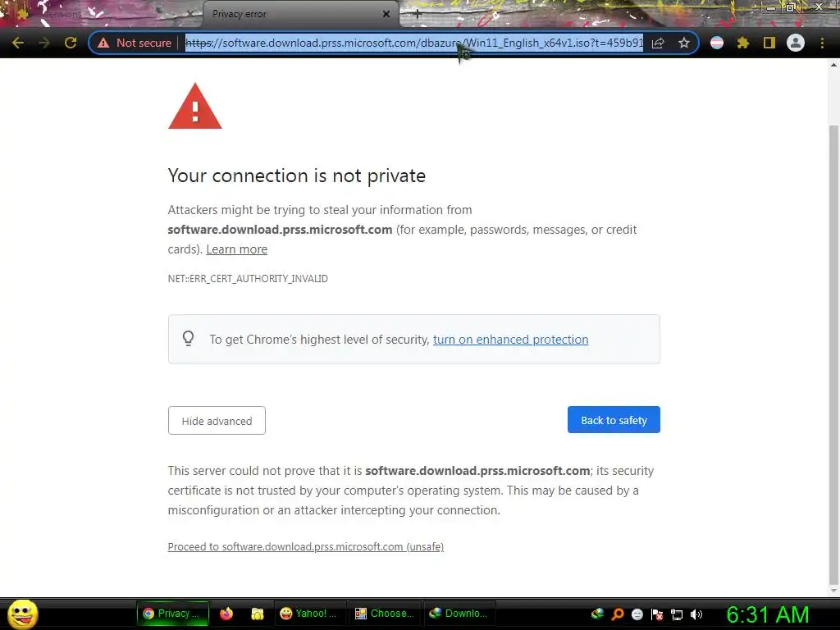Click the orange magnifier tray icon
The width and height of the screenshot is (840, 630).
click(618, 614)
